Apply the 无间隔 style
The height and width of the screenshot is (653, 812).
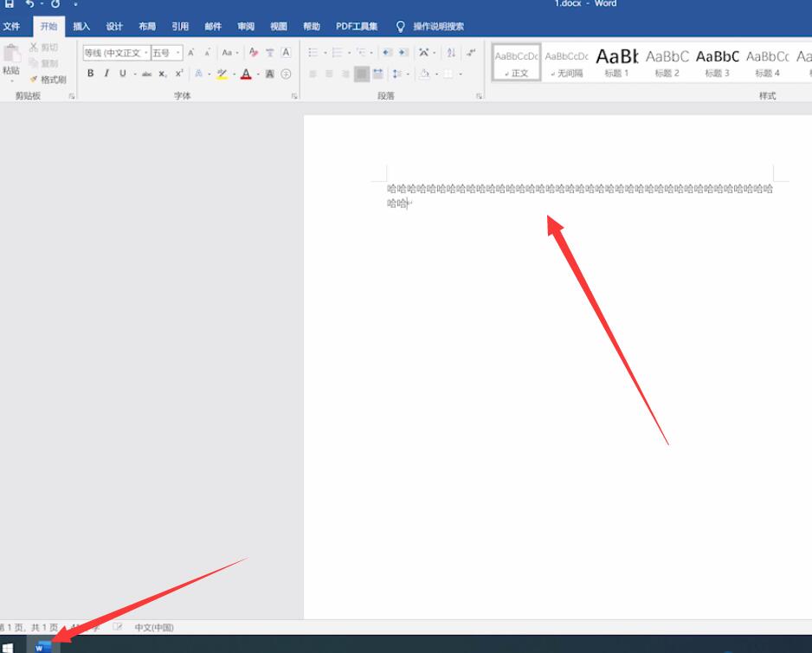(566, 62)
